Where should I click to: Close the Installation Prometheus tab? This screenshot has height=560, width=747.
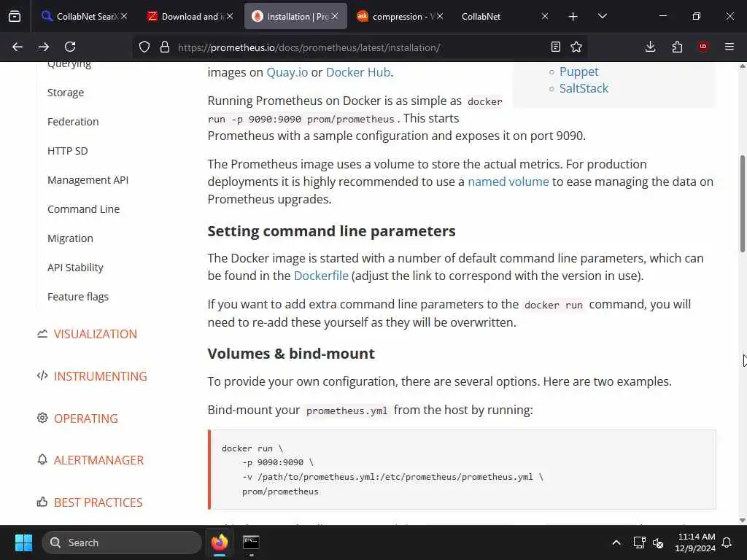pos(335,16)
